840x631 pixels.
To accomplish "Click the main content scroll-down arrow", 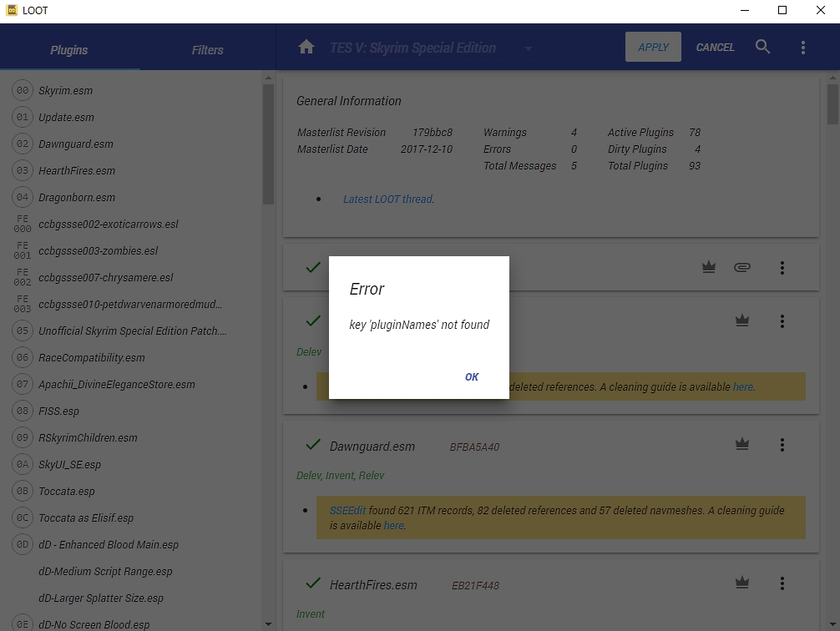I will tap(832, 624).
